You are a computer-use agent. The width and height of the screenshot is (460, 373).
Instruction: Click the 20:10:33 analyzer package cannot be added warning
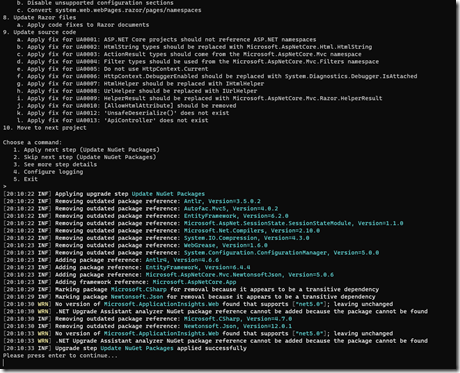[215, 340]
